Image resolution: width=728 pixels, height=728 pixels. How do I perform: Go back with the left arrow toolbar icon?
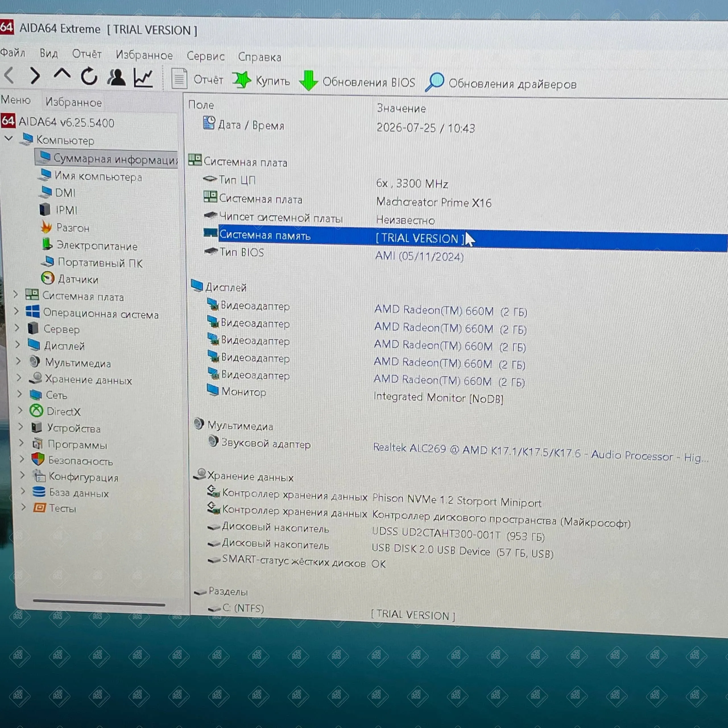[x=9, y=75]
